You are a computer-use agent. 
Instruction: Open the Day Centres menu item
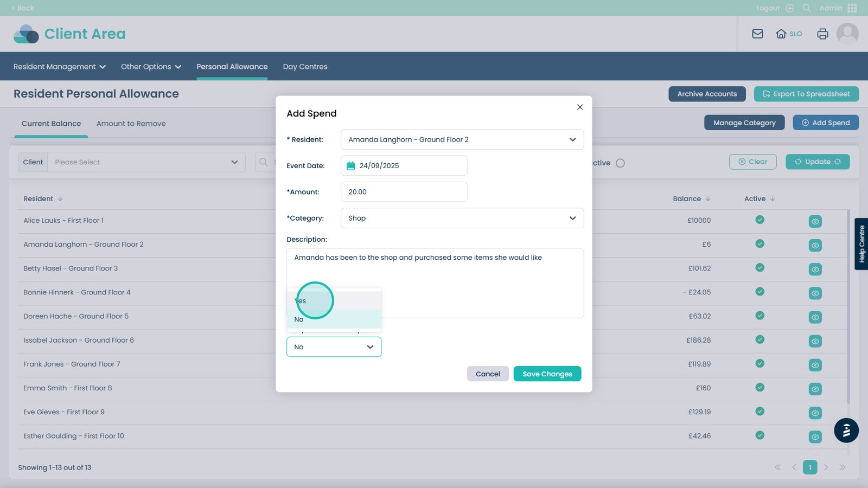[x=305, y=67]
